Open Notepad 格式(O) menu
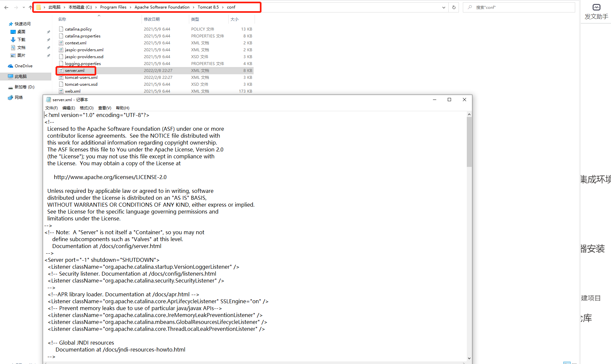The height and width of the screenshot is (364, 611). coord(87,108)
